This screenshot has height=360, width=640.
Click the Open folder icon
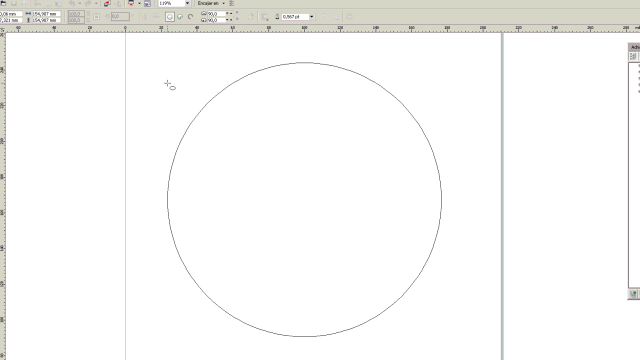point(3,3)
